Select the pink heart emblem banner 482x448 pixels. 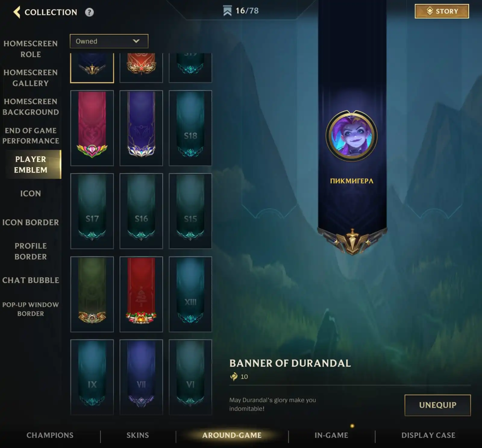(x=92, y=128)
